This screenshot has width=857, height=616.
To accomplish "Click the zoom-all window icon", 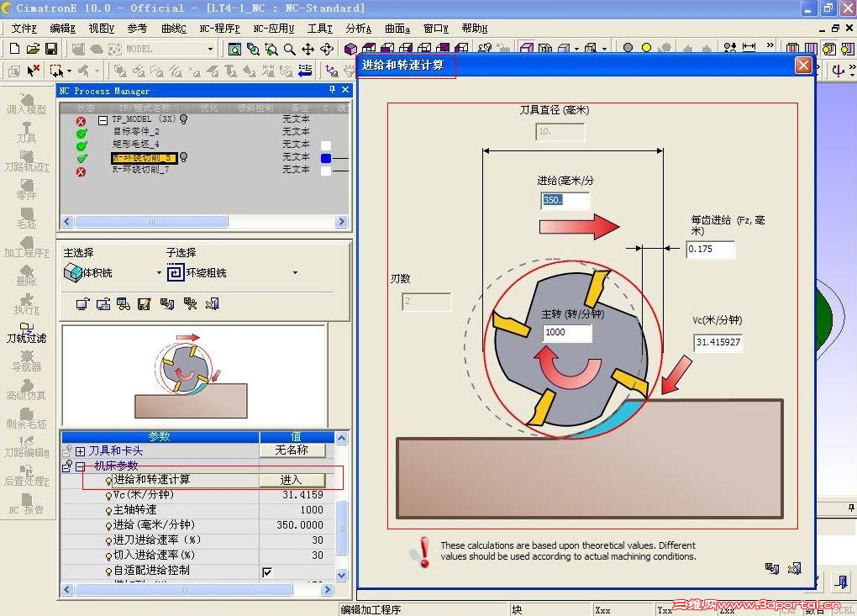I will (234, 50).
